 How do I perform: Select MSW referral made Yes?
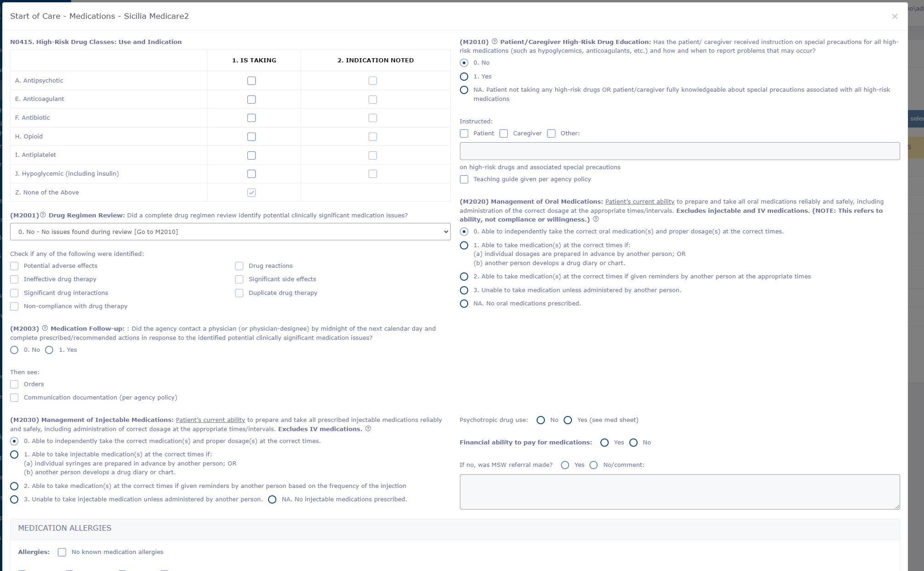pyautogui.click(x=565, y=465)
